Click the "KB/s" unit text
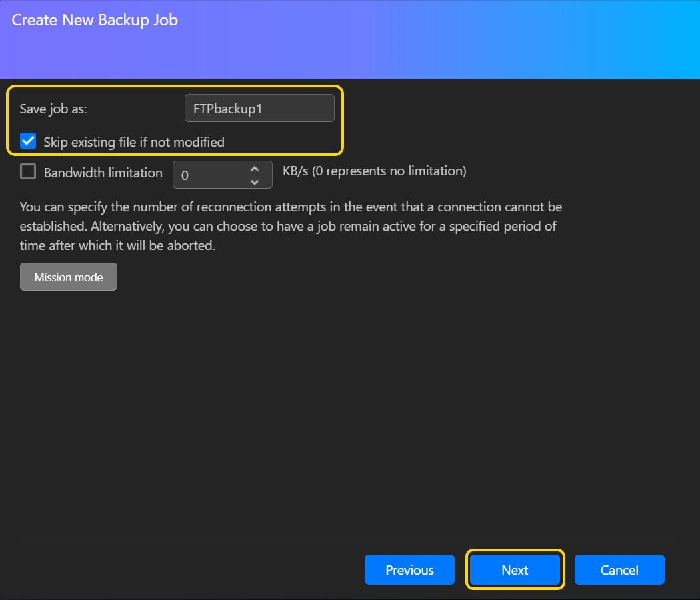 295,171
